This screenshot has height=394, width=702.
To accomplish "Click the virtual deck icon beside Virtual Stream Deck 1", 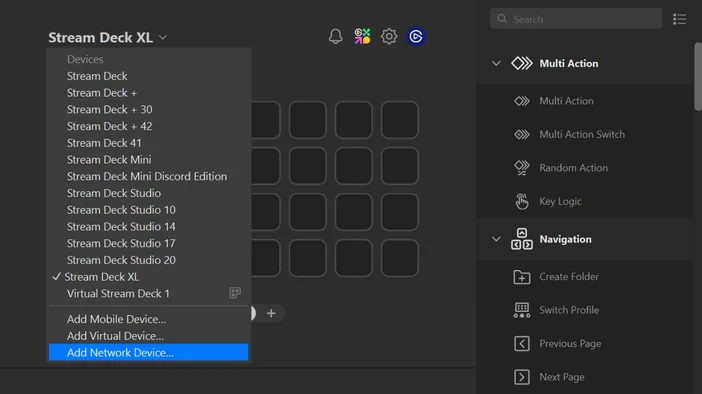I will coord(235,293).
